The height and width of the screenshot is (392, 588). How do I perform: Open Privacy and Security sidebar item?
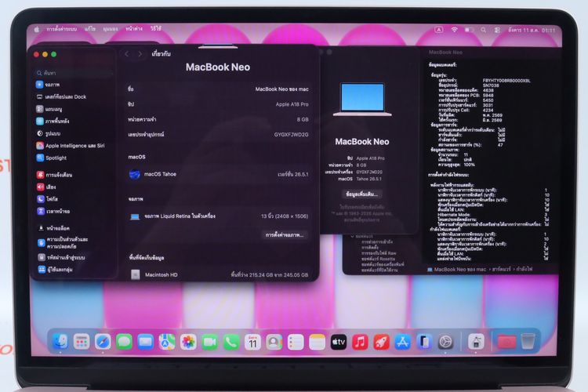coord(63,243)
